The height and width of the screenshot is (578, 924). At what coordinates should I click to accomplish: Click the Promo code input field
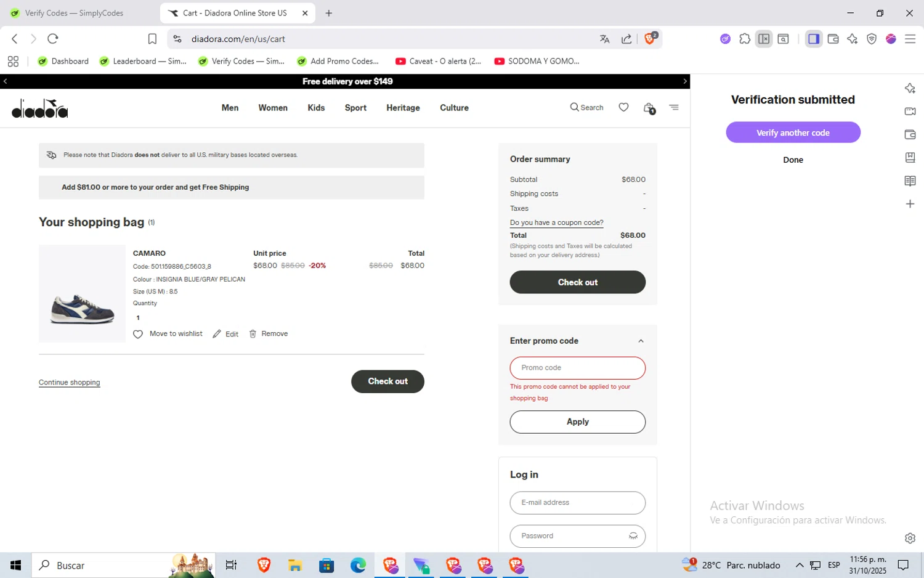click(x=577, y=368)
